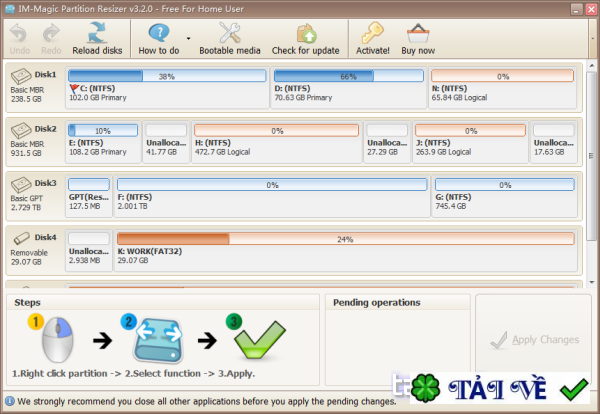Click the disk list vertical scrollbar thumb
The width and height of the screenshot is (600, 414).
click(592, 155)
